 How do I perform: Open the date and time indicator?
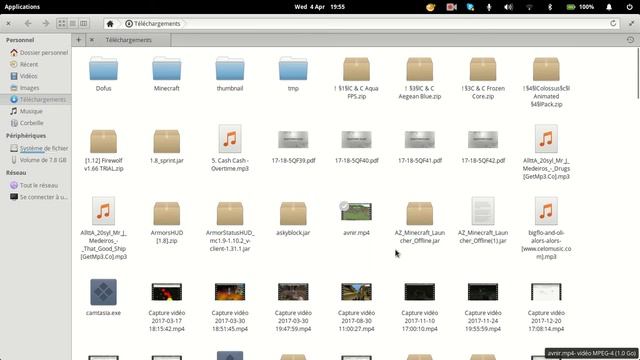[x=320, y=7]
